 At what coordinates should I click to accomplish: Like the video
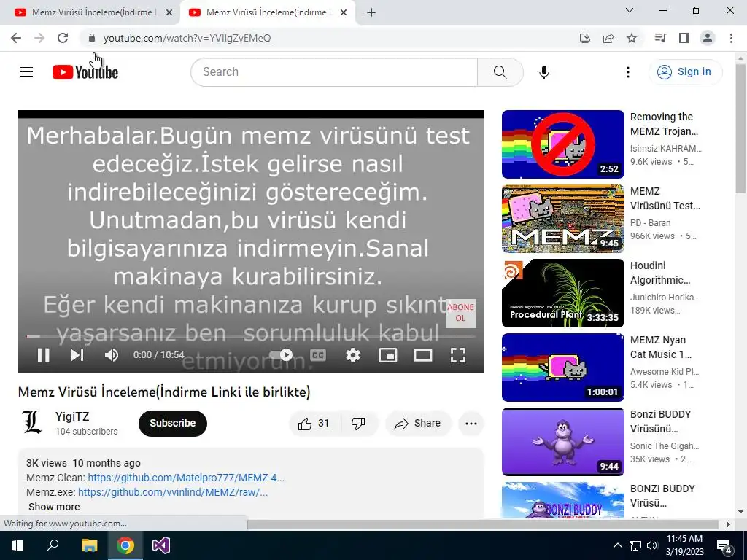[x=314, y=424]
